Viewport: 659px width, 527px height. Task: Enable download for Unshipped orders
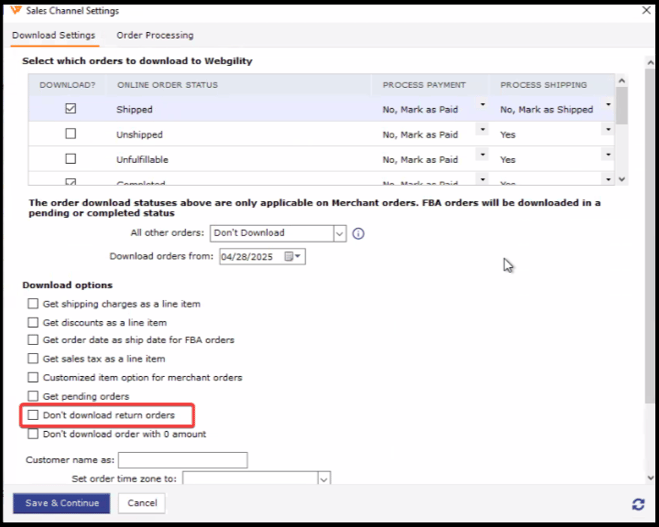(x=70, y=134)
